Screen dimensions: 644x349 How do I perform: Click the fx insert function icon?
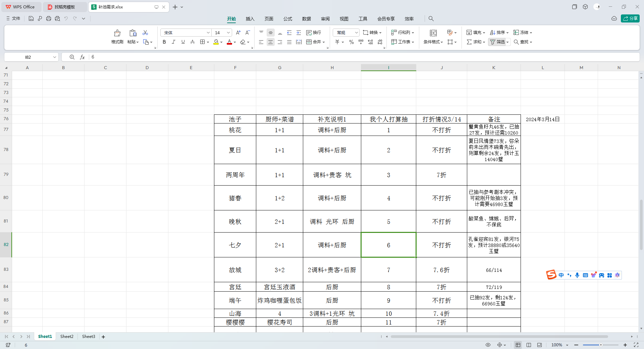[x=82, y=57]
